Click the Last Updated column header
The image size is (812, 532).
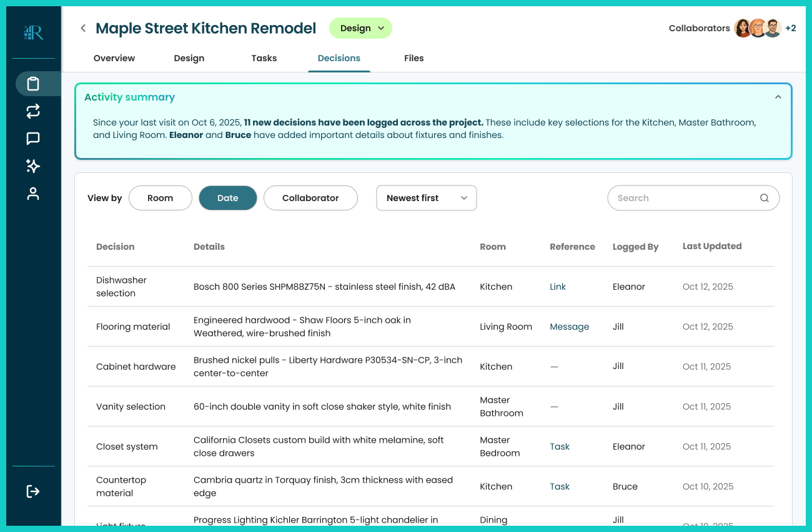(x=712, y=246)
